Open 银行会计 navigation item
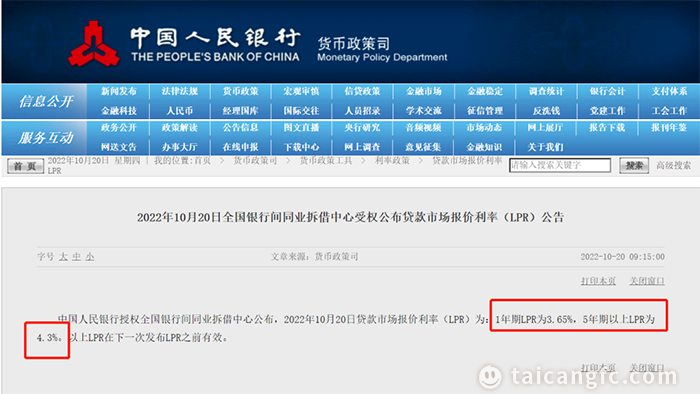700x394 pixels. 607,91
